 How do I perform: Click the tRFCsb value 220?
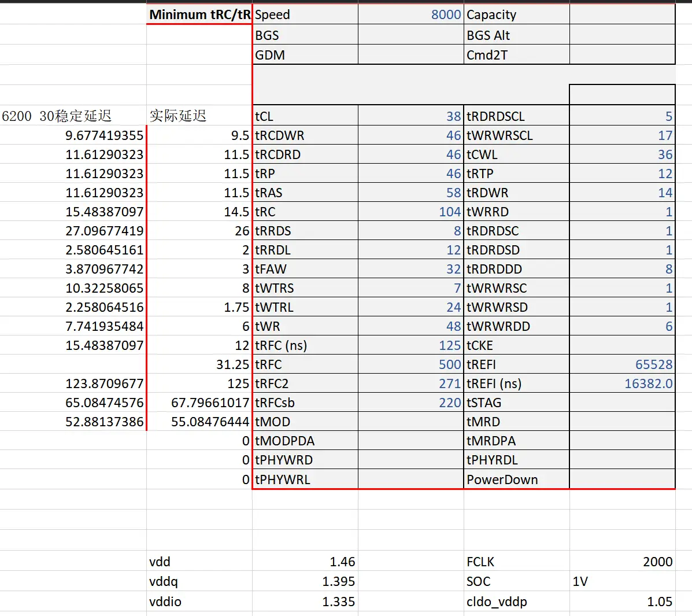[411, 402]
